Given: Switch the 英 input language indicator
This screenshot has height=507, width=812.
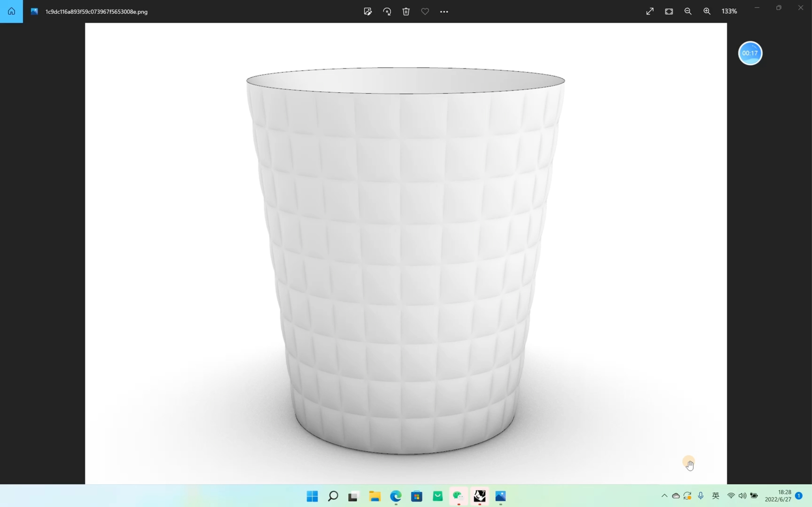Looking at the screenshot, I should (715, 496).
